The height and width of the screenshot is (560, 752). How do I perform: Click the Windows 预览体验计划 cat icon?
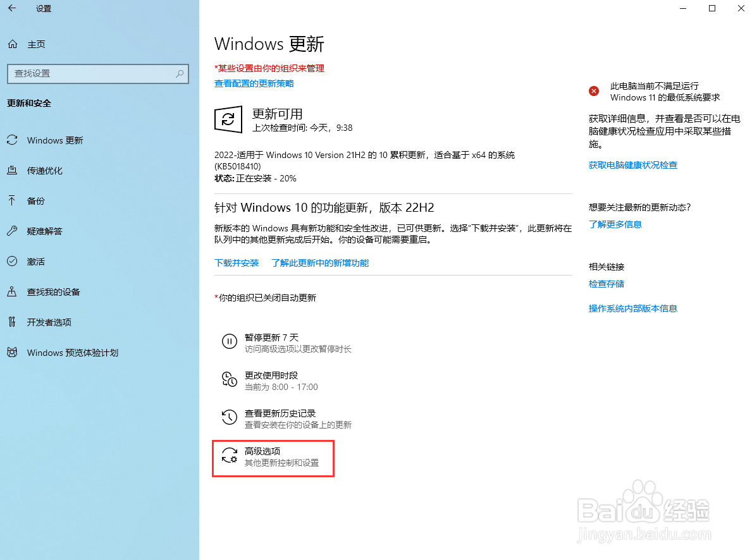[x=12, y=353]
